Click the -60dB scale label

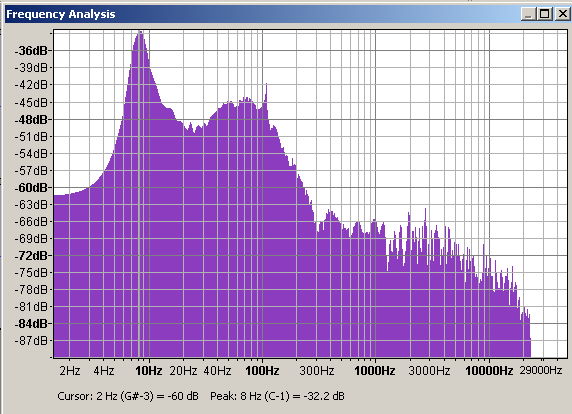[x=31, y=187]
